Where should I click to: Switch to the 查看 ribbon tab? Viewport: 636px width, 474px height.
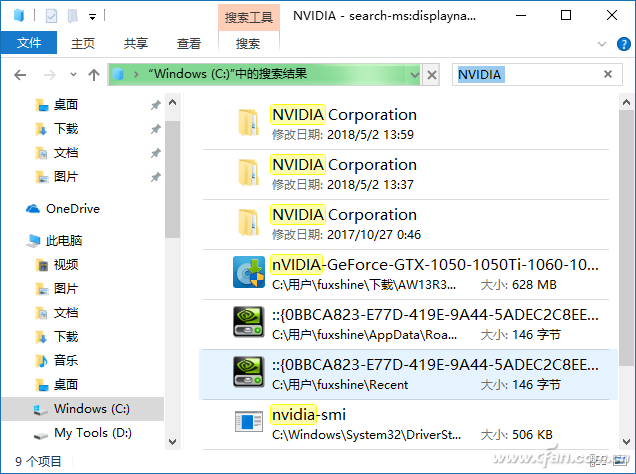(x=189, y=44)
